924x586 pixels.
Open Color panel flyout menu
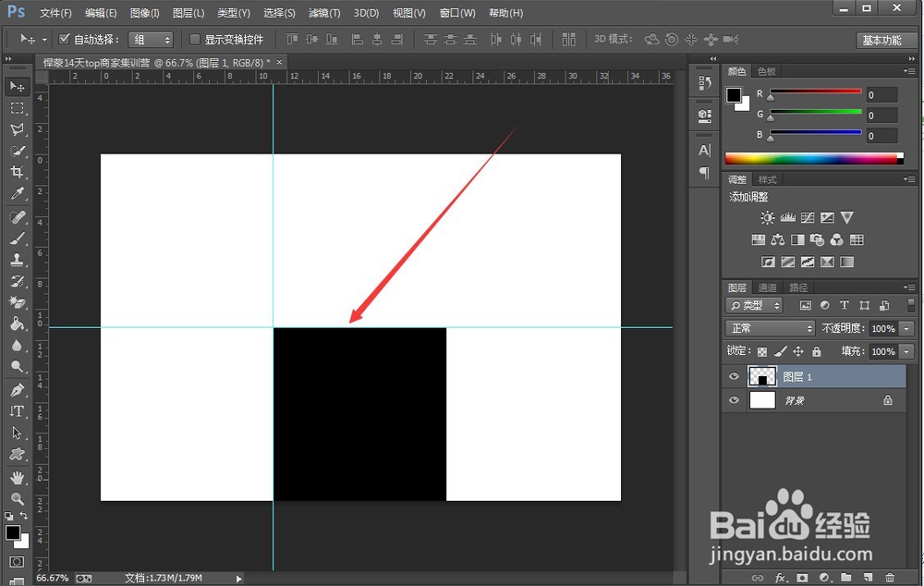click(908, 71)
